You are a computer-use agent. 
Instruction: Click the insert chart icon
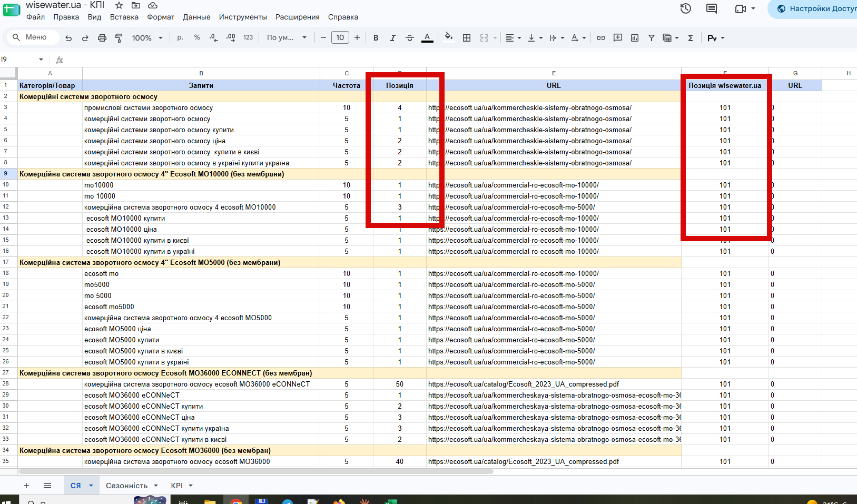[635, 38]
